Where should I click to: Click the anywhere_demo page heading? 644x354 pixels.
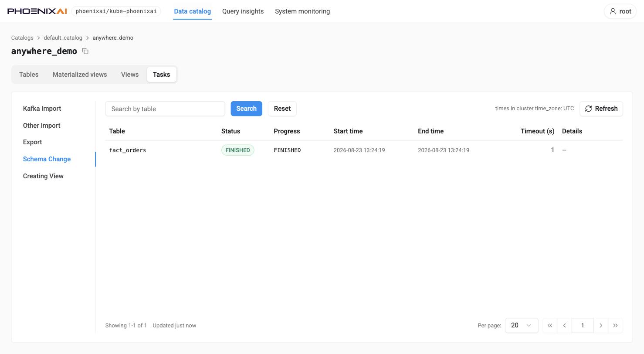point(44,51)
